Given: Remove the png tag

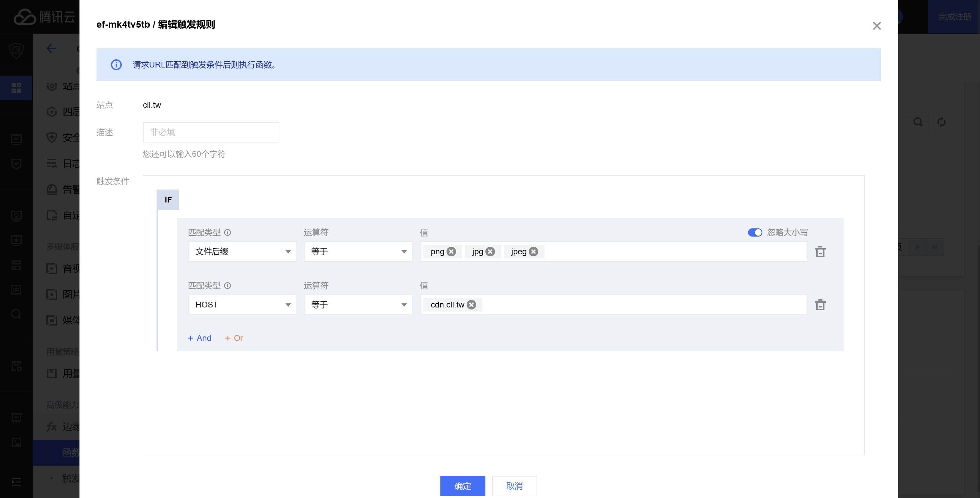Looking at the screenshot, I should coord(451,252).
